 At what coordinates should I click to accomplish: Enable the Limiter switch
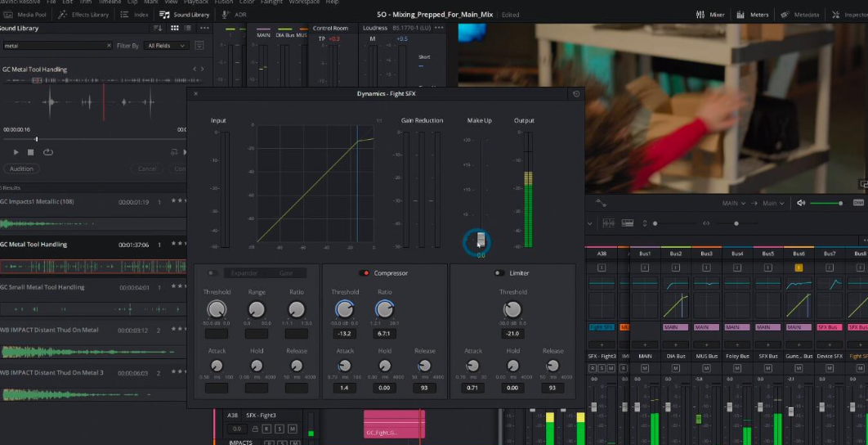(x=499, y=273)
